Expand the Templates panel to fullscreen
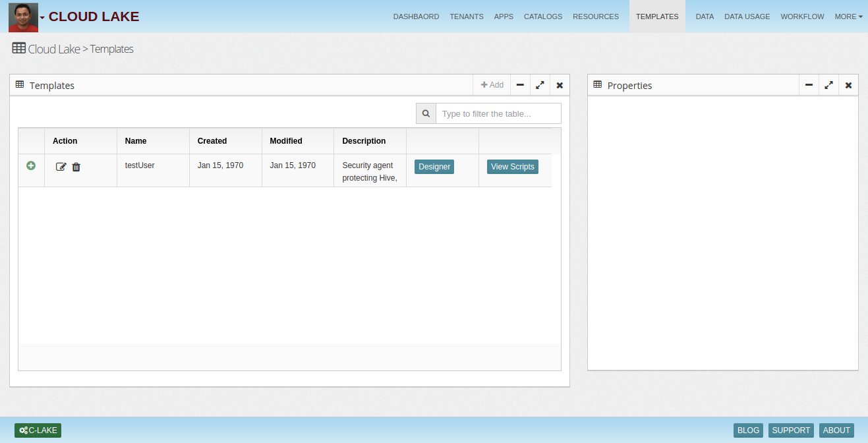 [540, 85]
